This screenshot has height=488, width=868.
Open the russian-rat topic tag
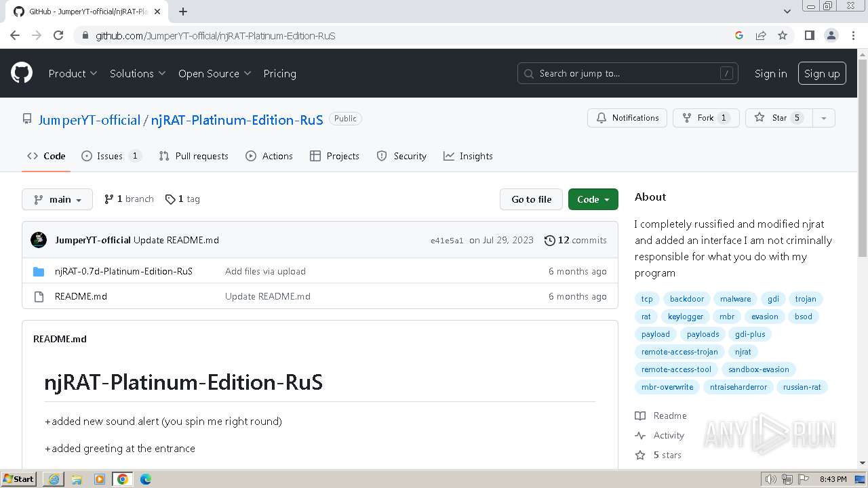tap(802, 387)
